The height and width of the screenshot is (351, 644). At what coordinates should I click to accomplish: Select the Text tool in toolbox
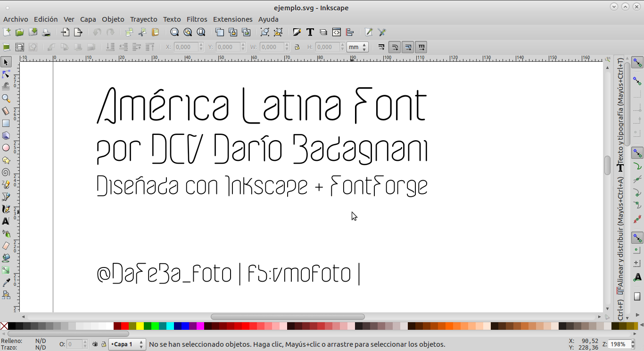[6, 221]
